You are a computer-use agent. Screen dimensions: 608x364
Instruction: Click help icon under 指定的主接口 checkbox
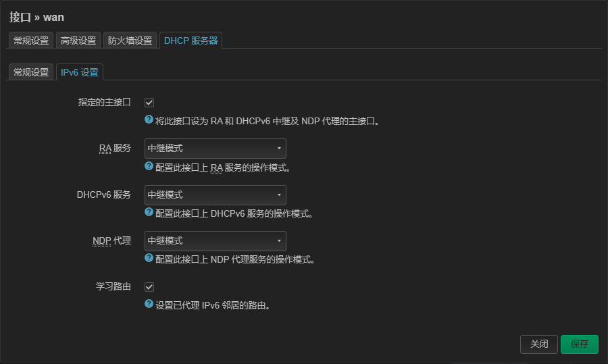tap(149, 120)
